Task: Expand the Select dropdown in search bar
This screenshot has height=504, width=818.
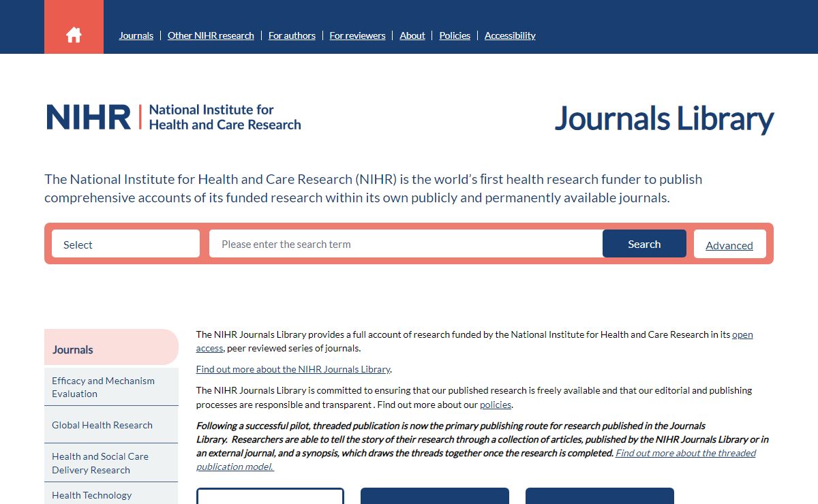Action: tap(125, 244)
